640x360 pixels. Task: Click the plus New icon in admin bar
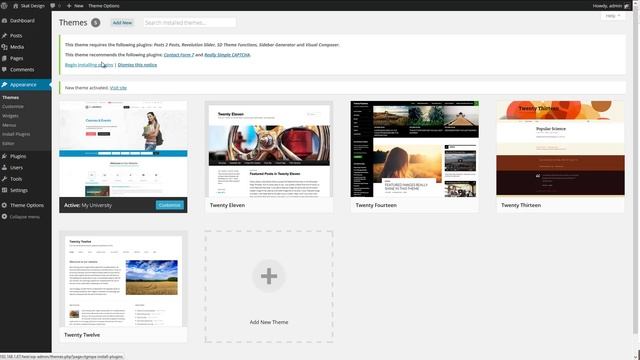pyautogui.click(x=69, y=6)
